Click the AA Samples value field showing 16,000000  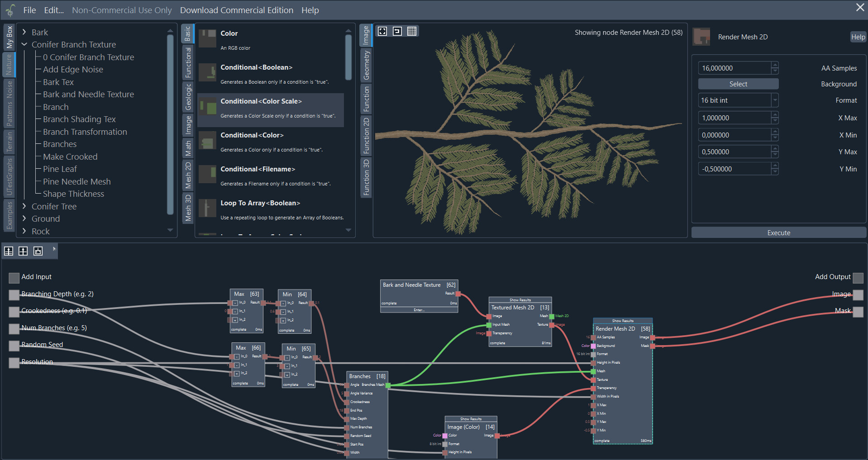733,68
